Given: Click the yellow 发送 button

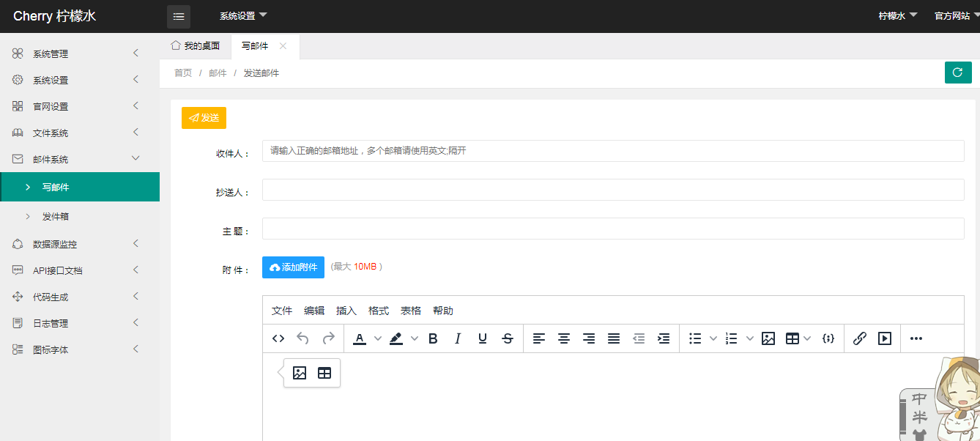Looking at the screenshot, I should [204, 117].
